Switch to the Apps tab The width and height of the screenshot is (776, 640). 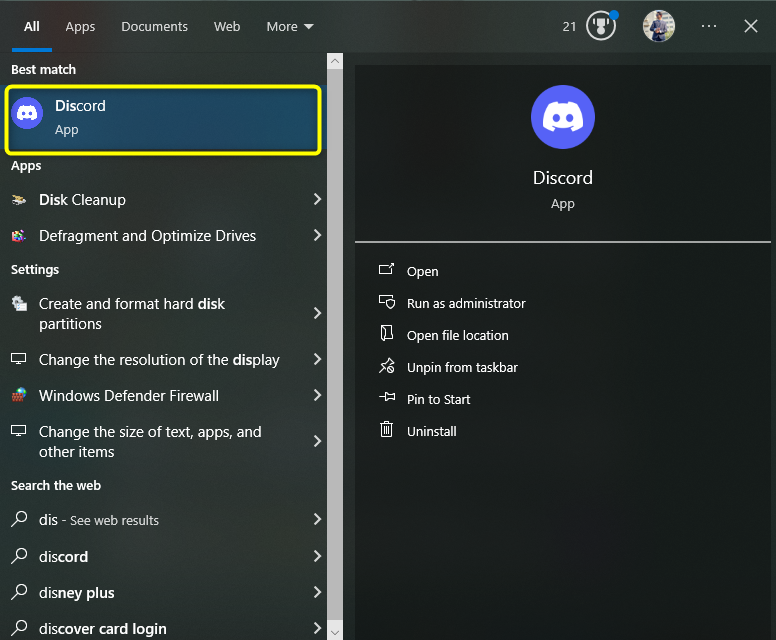click(80, 26)
